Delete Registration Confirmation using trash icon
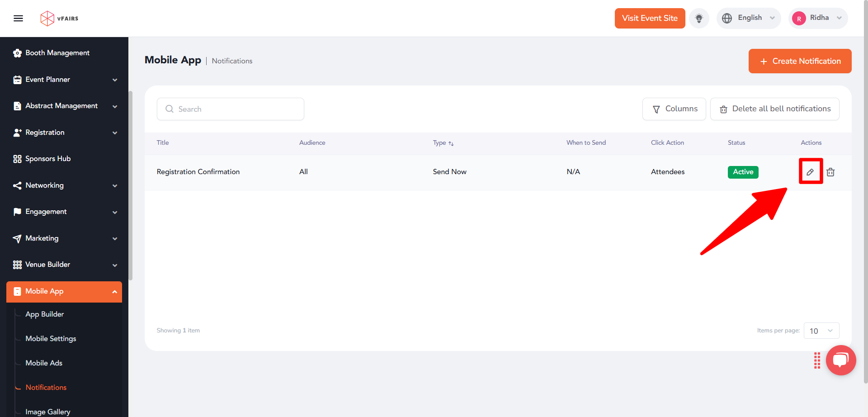868x417 pixels. coord(830,172)
